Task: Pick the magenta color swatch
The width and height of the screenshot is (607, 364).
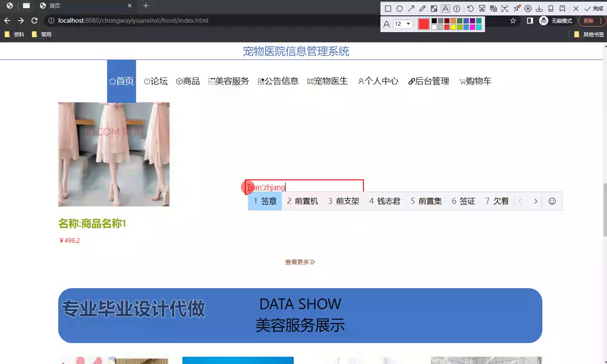Action: point(472,27)
